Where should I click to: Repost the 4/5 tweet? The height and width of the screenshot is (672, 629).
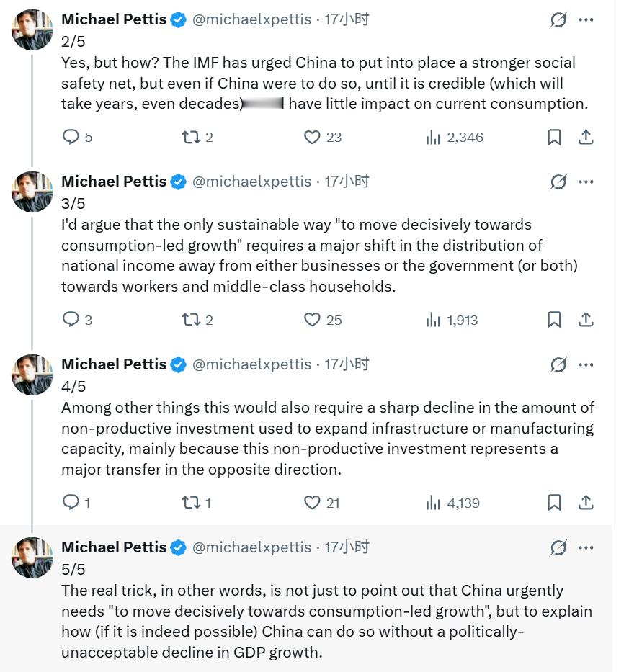(190, 503)
